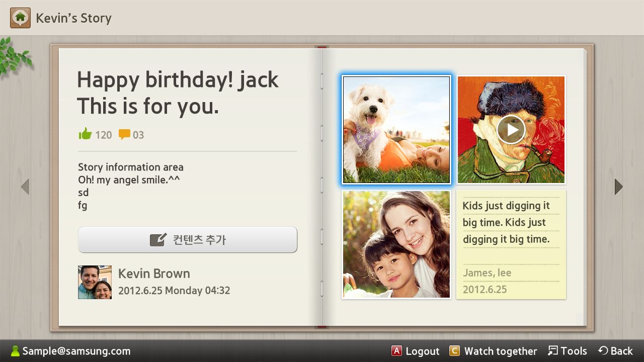Go to next page with right arrow
This screenshot has width=644, height=362.
[x=619, y=187]
